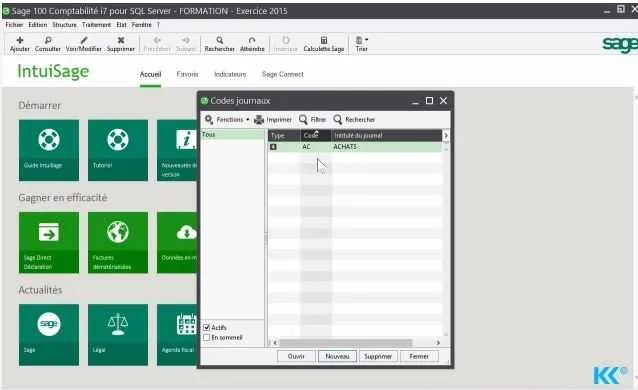
Task: Open the Légal scales tile
Action: pyautogui.click(x=118, y=335)
